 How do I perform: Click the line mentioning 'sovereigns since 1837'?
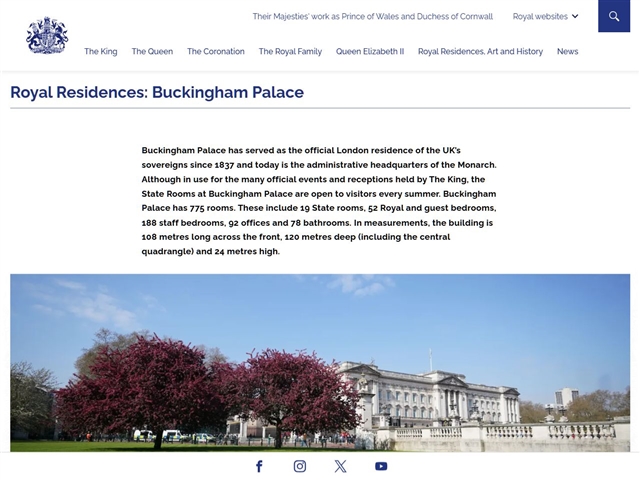coord(319,165)
